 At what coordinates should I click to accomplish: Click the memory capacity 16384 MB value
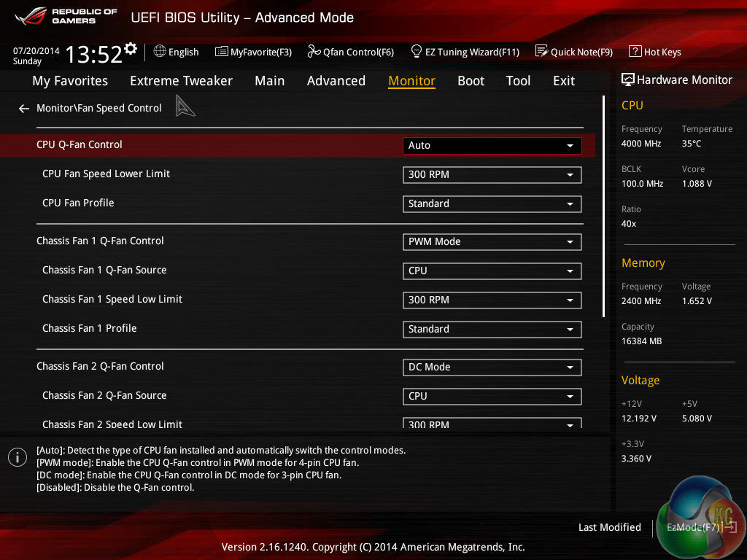641,341
